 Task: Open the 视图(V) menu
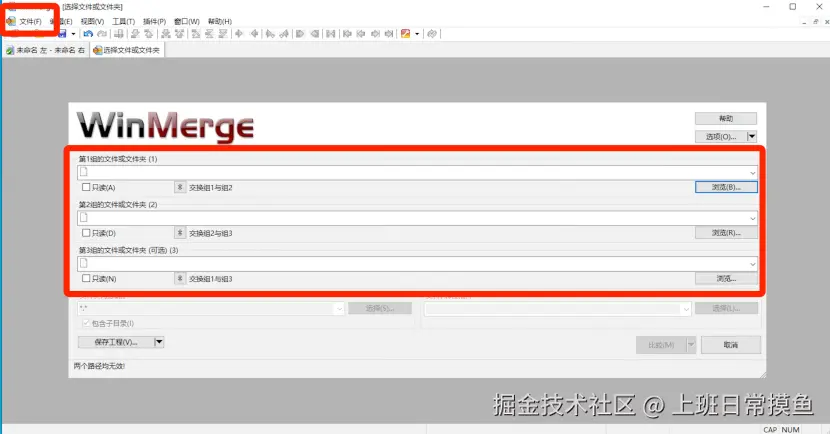(92, 22)
